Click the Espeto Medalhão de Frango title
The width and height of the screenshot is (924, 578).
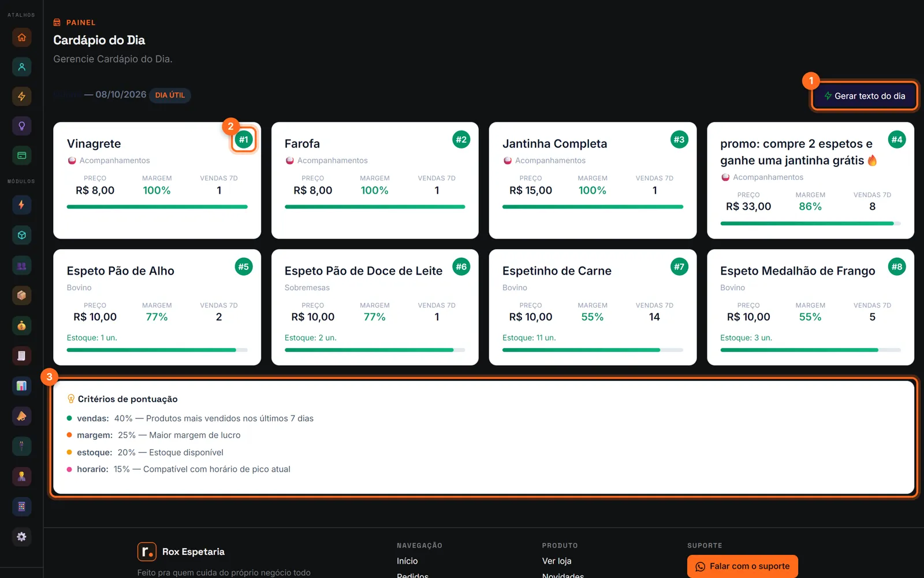pos(798,271)
